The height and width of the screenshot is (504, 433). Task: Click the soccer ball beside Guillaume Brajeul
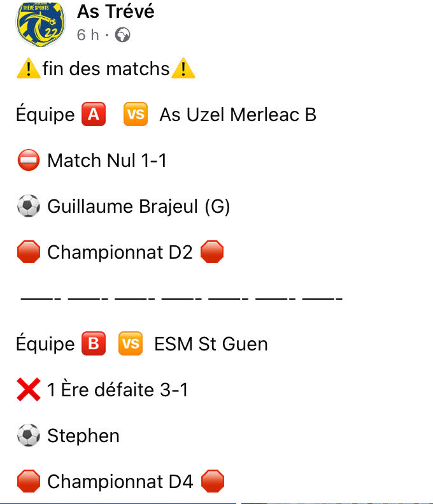pos(28,206)
